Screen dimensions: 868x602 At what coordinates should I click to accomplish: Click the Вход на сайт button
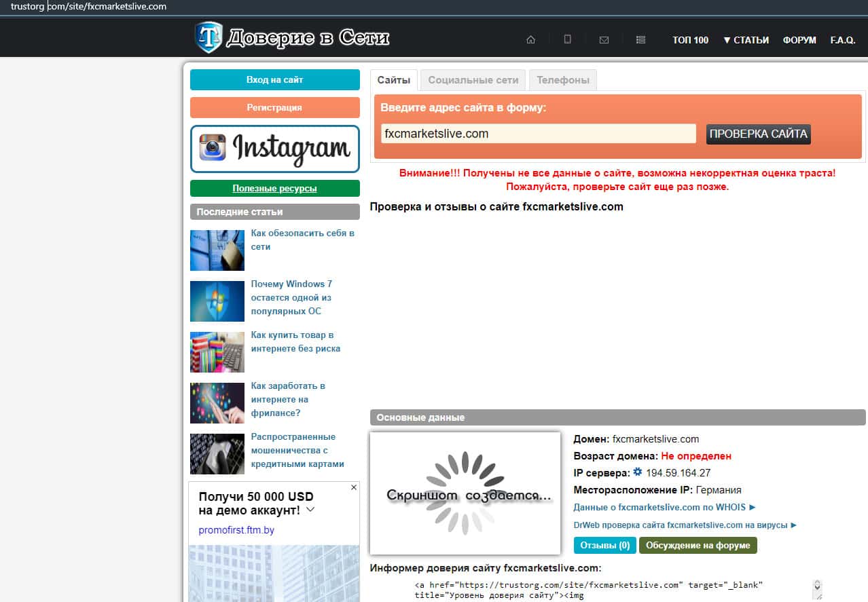click(x=275, y=79)
